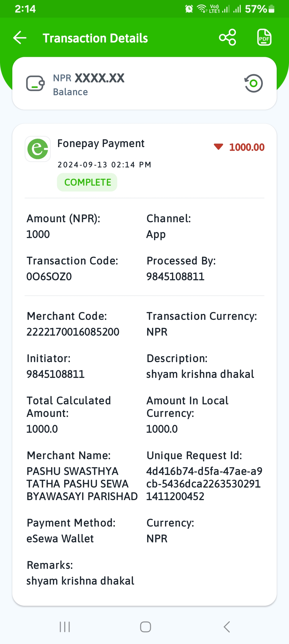The image size is (289, 644).
Task: Tap the COMPLETE status badge
Action: [87, 182]
